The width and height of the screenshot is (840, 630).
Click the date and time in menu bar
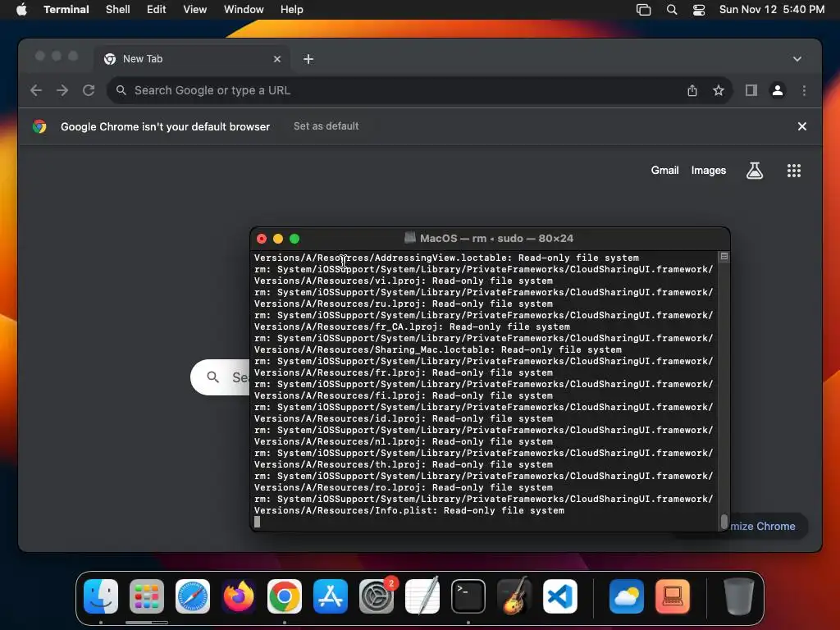pyautogui.click(x=771, y=10)
